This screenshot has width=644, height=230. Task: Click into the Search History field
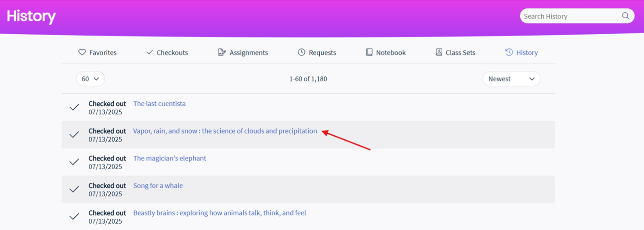[571, 16]
